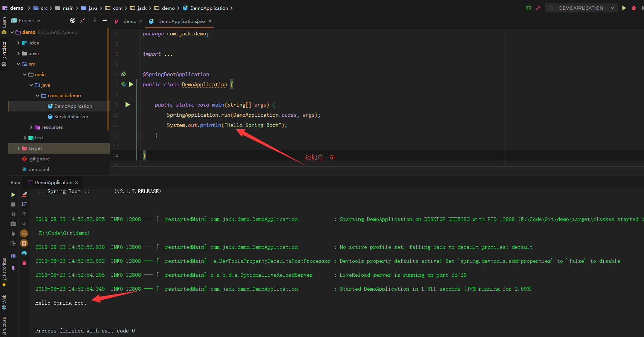Collapse the demo root project node
The height and width of the screenshot is (337, 644).
pyautogui.click(x=12, y=32)
